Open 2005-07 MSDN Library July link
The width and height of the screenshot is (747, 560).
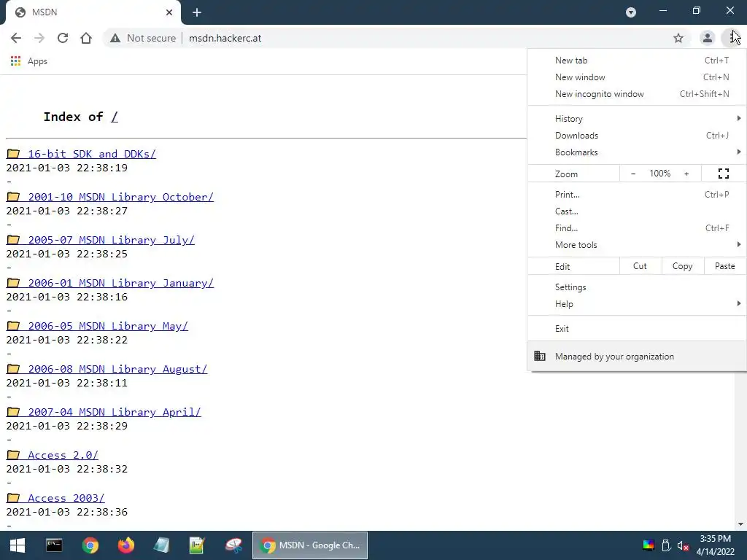111,240
